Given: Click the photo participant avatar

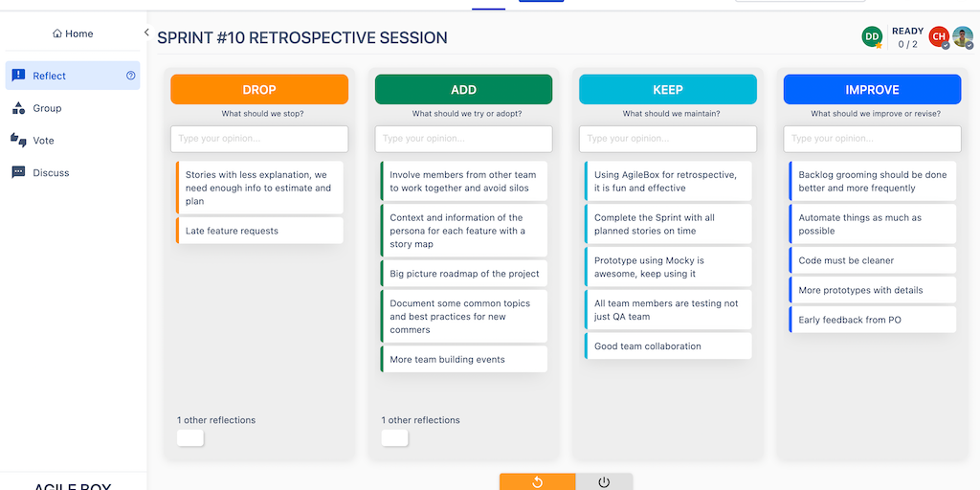Looking at the screenshot, I should (963, 37).
